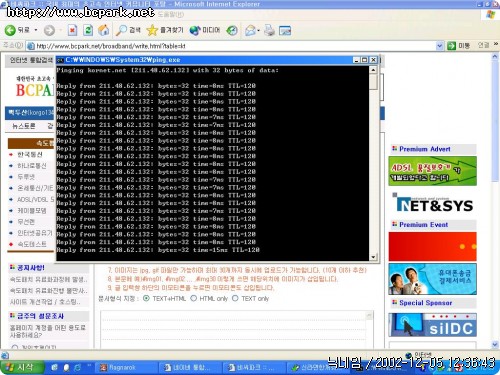Click the Stop loading icon
Screen dimensions: 500x375
click(x=72, y=30)
